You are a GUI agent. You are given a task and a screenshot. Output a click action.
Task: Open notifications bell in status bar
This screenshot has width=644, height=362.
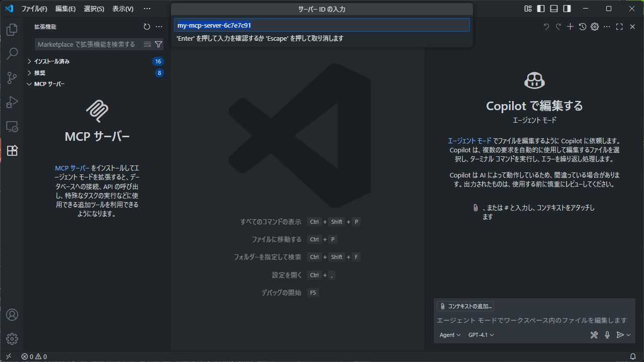(633, 356)
